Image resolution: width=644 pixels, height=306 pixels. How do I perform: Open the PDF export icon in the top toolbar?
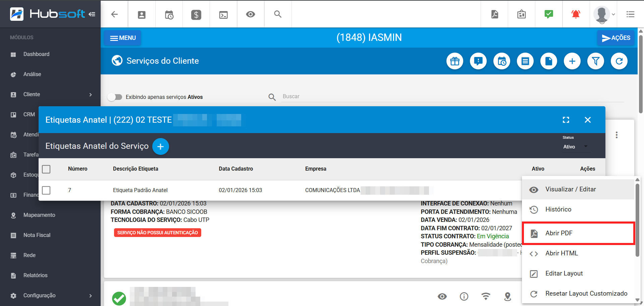[494, 14]
